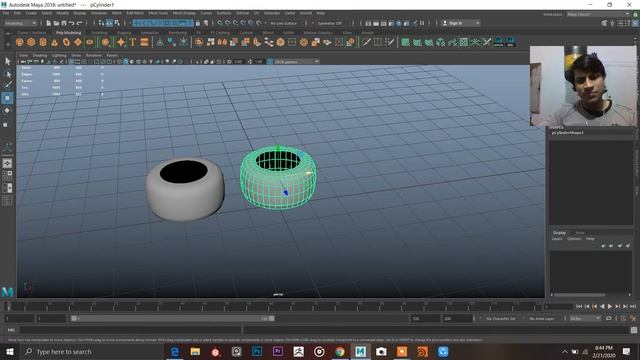Open the sRGB gamma view transform dropdown
The height and width of the screenshot is (360, 640).
click(296, 62)
